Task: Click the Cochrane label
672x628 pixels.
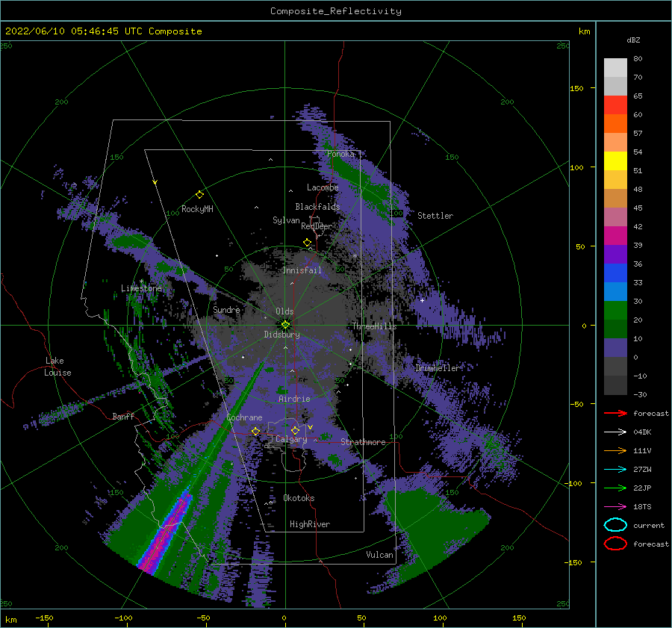Action: (244, 417)
